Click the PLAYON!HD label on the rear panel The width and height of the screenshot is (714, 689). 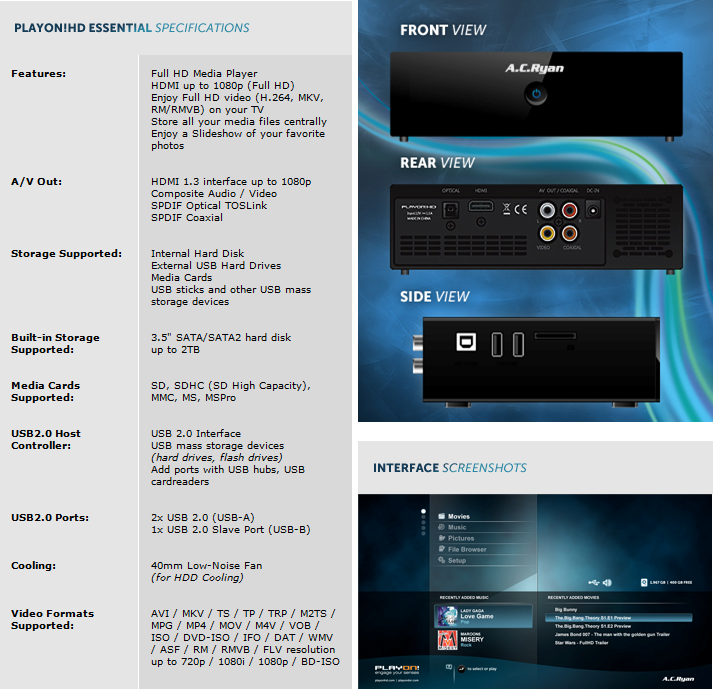pyautogui.click(x=419, y=207)
